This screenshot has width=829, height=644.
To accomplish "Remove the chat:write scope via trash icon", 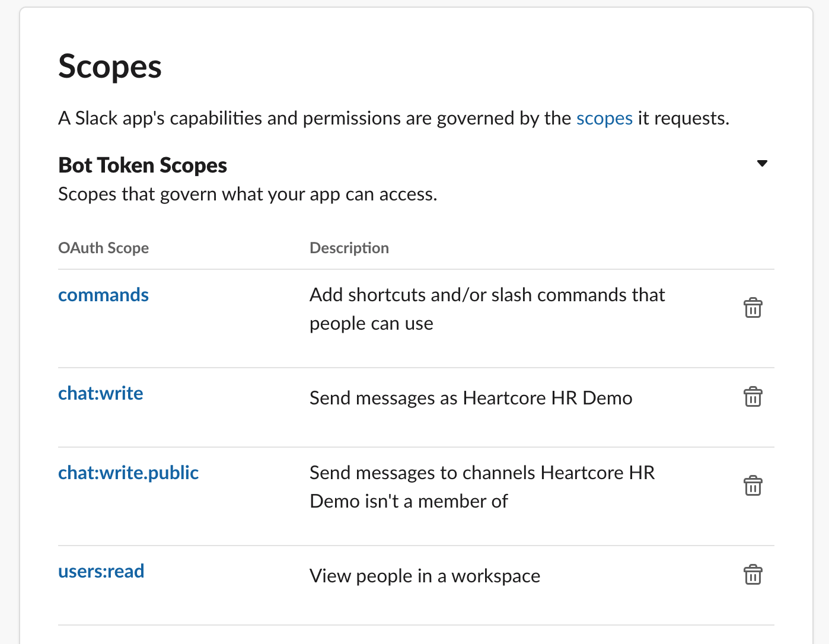I will point(753,397).
